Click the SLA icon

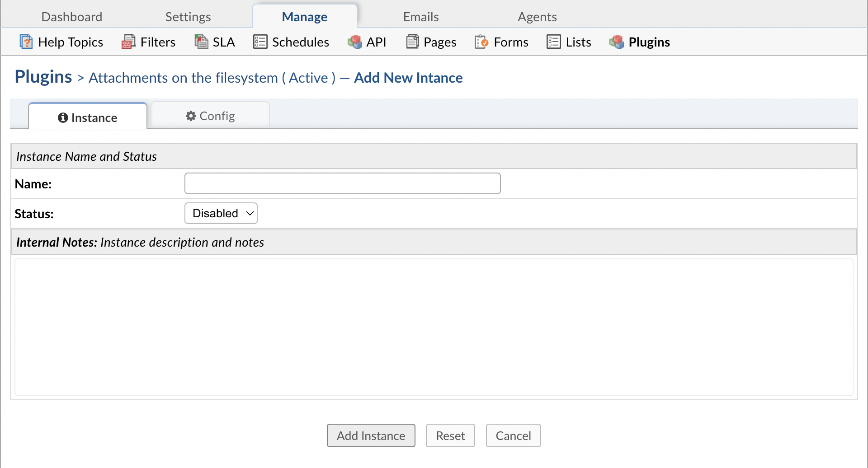pyautogui.click(x=201, y=41)
